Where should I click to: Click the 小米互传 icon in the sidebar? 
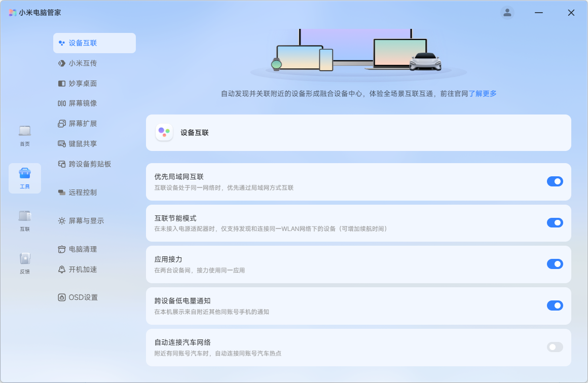pyautogui.click(x=62, y=63)
